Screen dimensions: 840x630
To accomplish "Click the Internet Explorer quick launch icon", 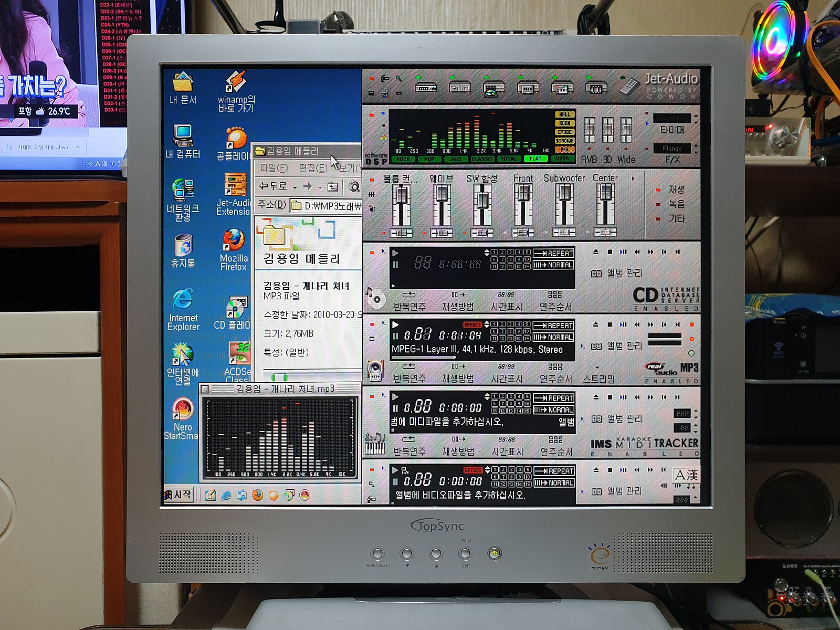I will click(x=226, y=495).
